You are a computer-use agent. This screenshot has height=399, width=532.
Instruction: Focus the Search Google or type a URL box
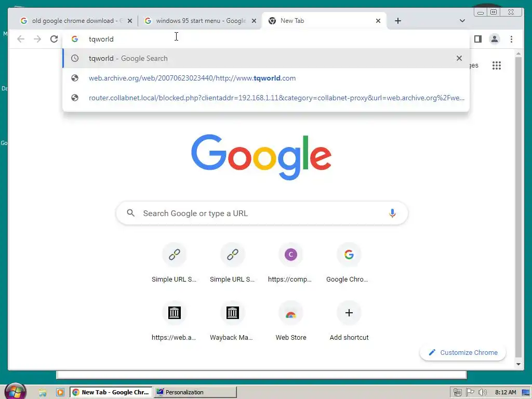pyautogui.click(x=262, y=213)
